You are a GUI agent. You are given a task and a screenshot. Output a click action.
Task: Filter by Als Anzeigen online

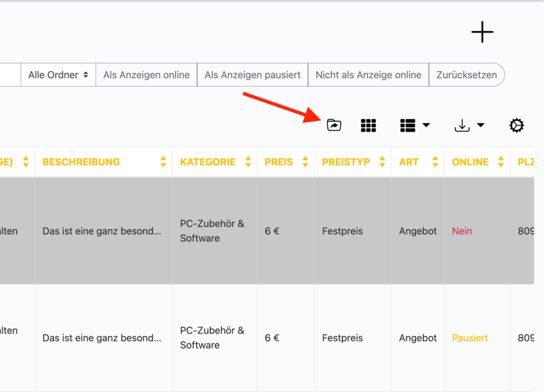[x=147, y=74]
